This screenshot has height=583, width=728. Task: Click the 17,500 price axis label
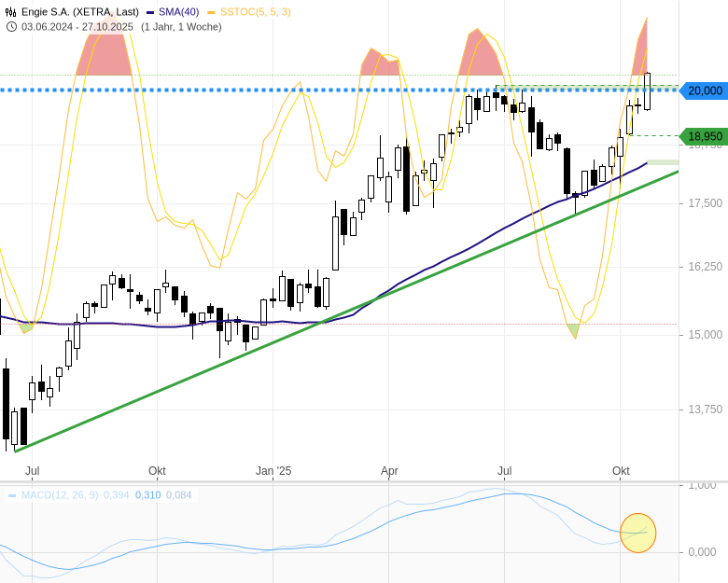(x=705, y=203)
